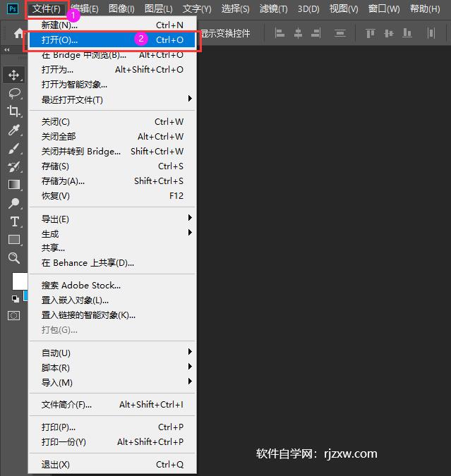Screen dimensions: 451x476
Task: Click the Home icon in options bar
Action: tap(18, 33)
